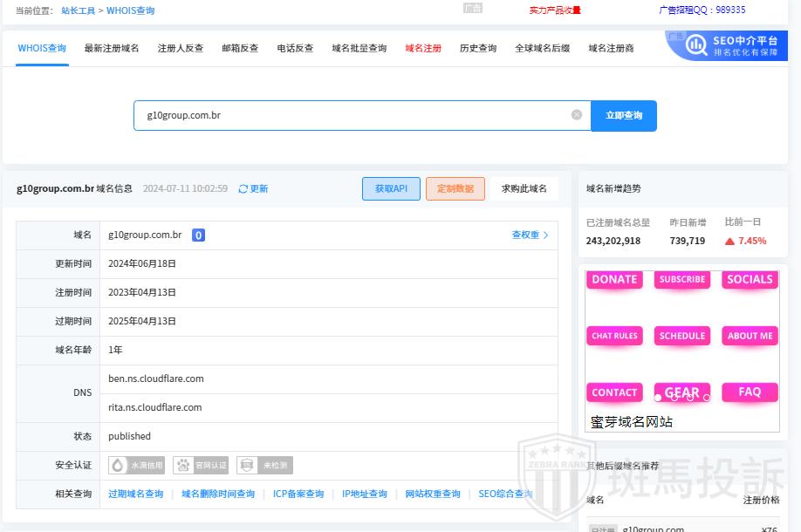
Task: Click the 获取API button
Action: click(x=391, y=188)
